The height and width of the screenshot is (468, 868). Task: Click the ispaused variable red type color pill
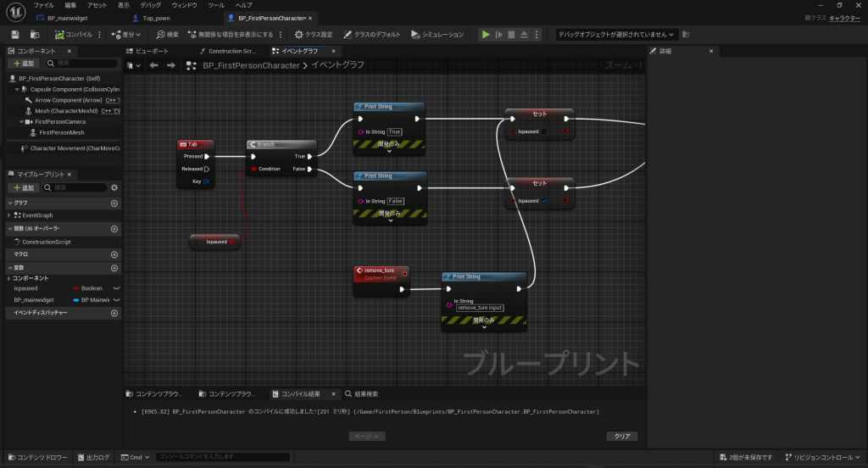click(x=75, y=288)
